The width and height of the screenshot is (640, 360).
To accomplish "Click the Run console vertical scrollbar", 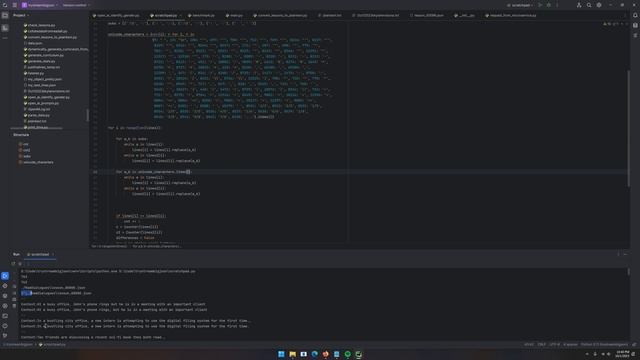I will pos(629,271).
